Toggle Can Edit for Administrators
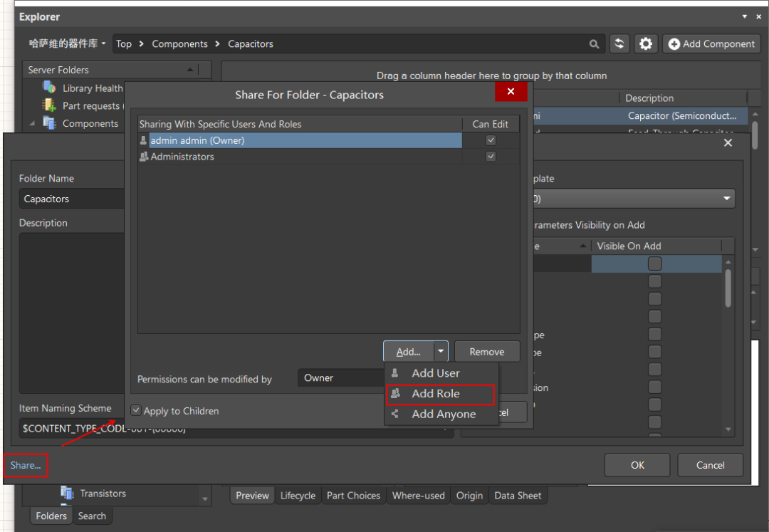The image size is (769, 532). pyautogui.click(x=491, y=157)
